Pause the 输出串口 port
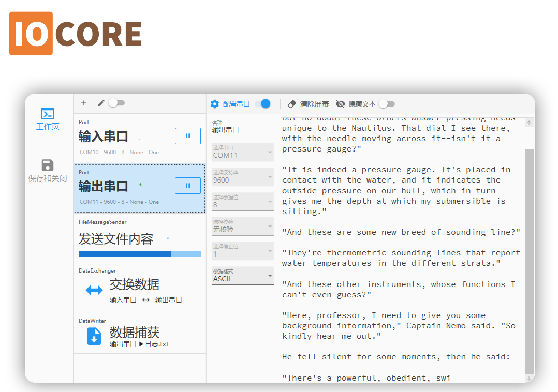The height and width of the screenshot is (392, 558). (188, 186)
